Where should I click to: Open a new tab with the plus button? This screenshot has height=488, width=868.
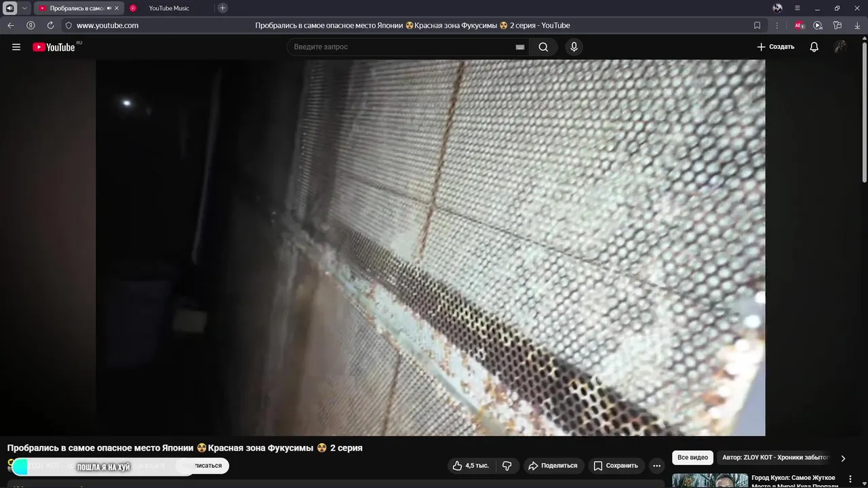click(222, 8)
